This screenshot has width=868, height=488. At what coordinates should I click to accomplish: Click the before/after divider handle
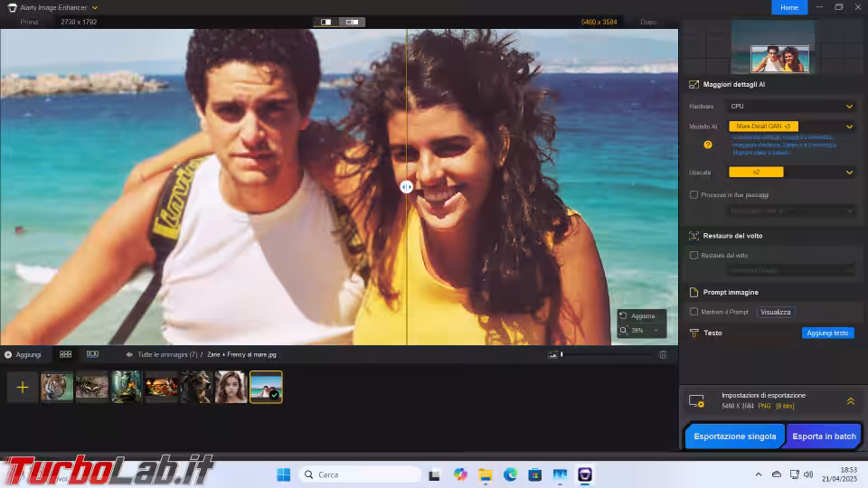point(406,187)
